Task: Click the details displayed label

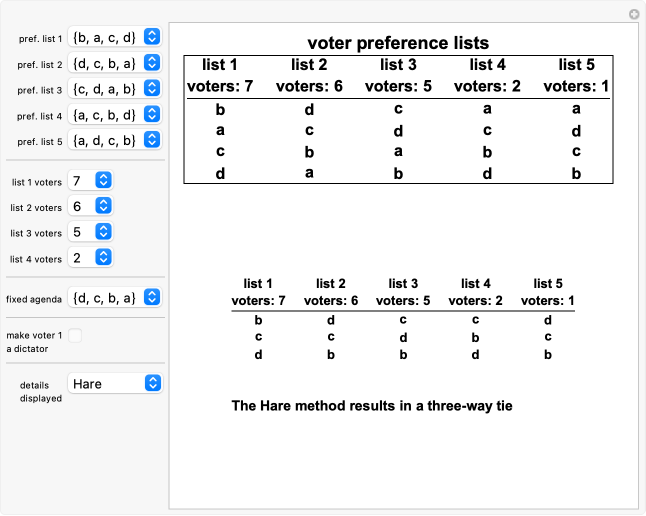Action: pos(40,390)
